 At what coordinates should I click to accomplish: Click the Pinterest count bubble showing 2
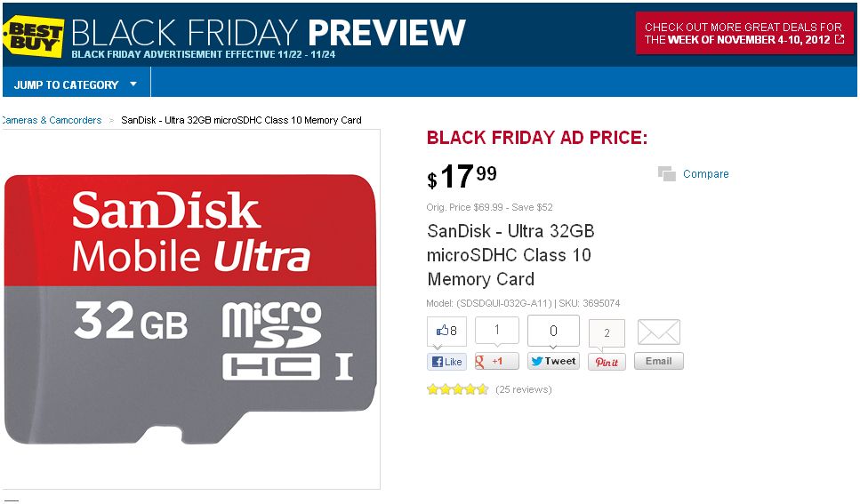point(607,333)
